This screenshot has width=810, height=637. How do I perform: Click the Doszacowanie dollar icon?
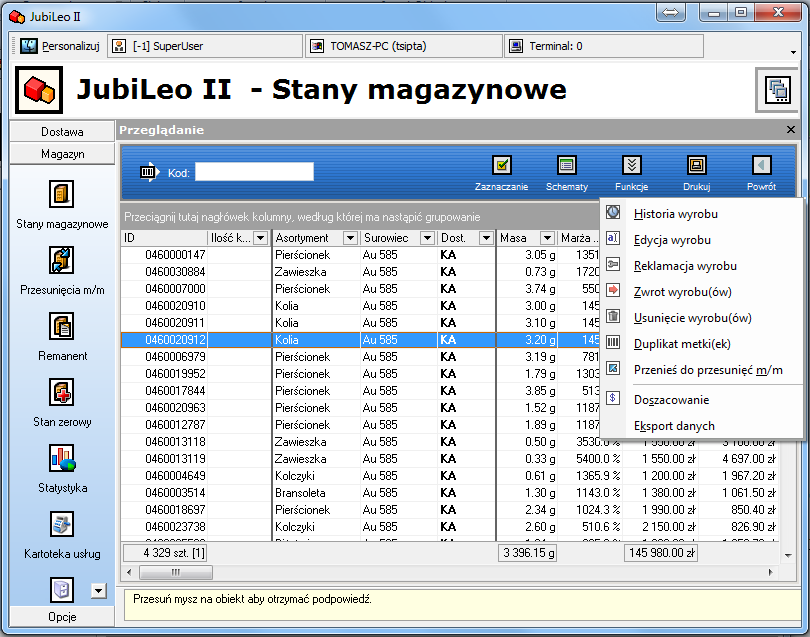click(613, 398)
